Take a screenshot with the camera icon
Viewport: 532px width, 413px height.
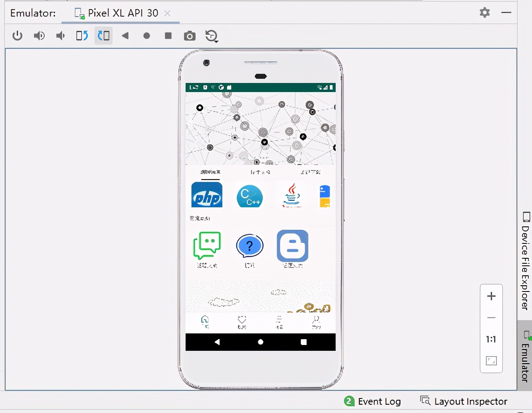[190, 36]
